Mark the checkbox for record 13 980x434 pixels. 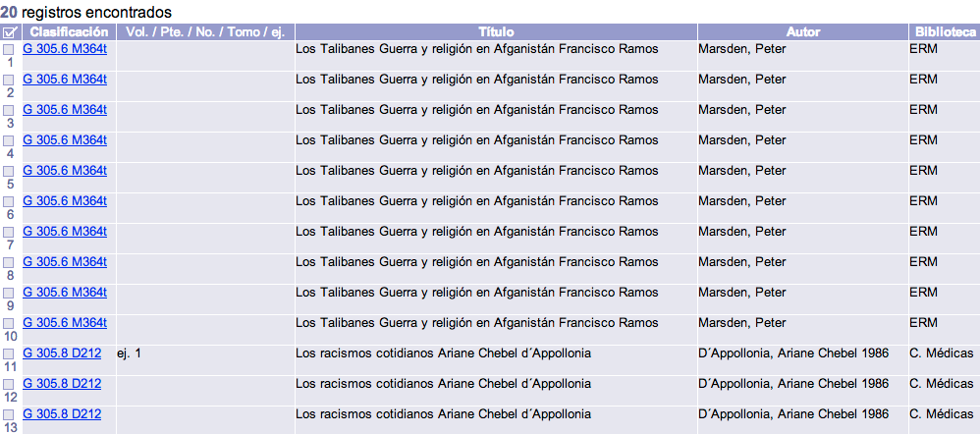(8, 415)
